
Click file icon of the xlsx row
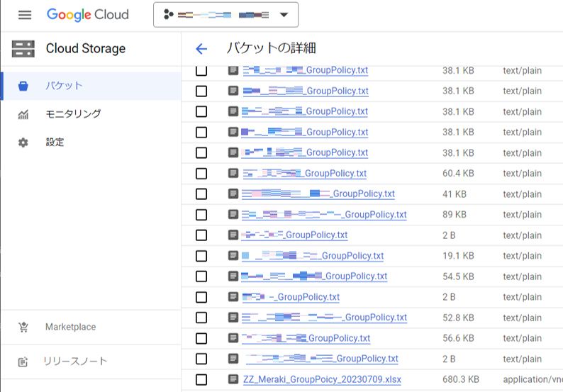[x=233, y=379]
